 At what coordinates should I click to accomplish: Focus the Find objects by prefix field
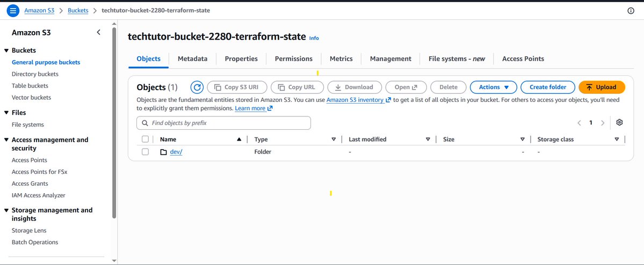point(224,123)
